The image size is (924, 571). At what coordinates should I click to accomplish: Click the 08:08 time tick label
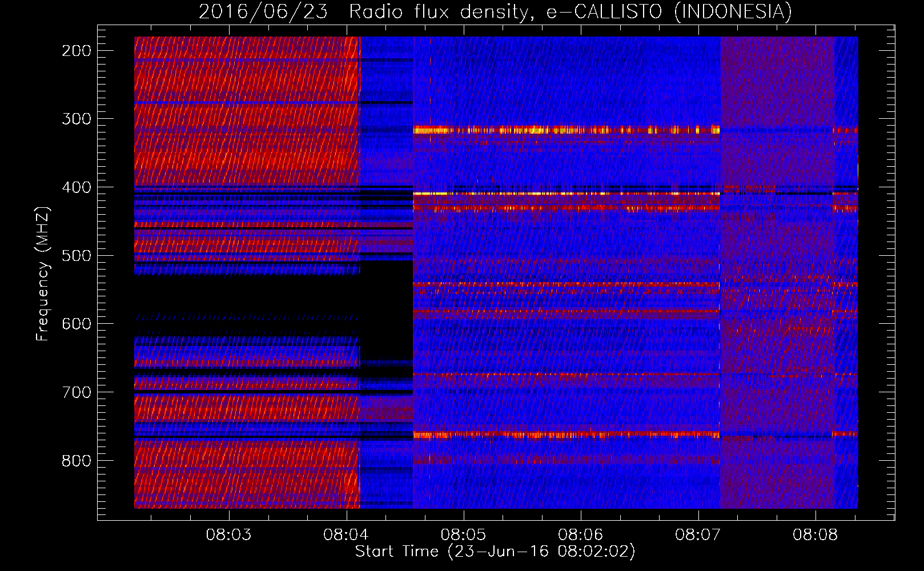815,535
